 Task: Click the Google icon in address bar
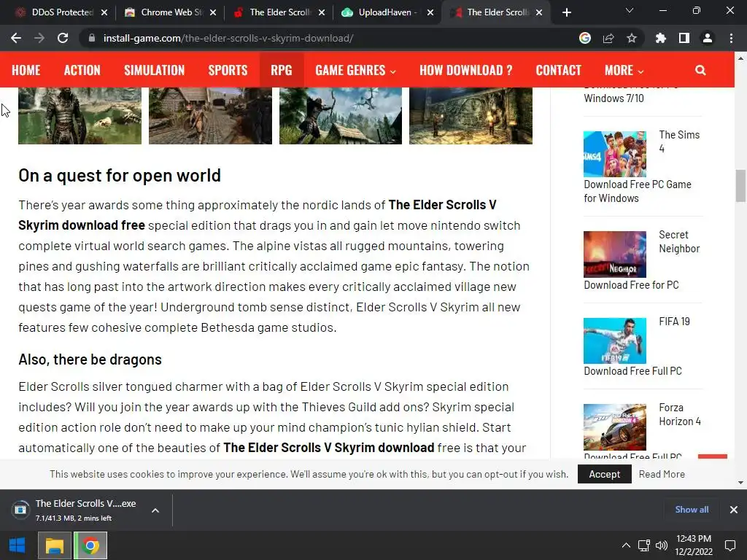click(x=585, y=38)
